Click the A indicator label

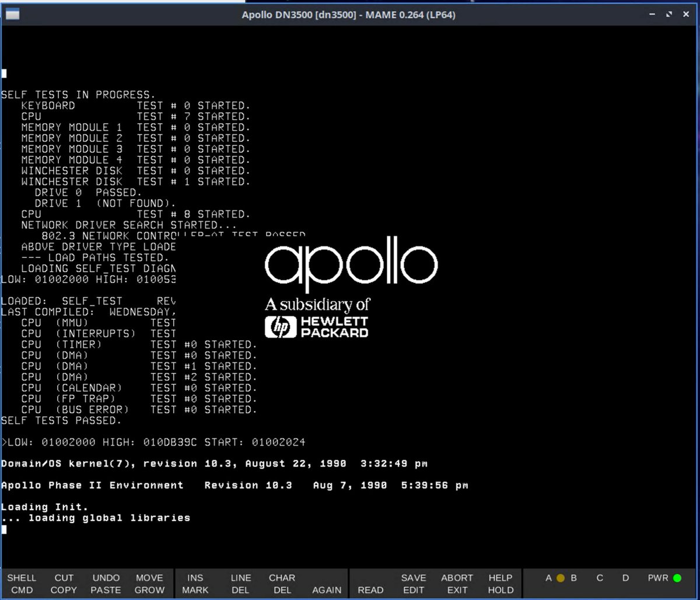548,578
